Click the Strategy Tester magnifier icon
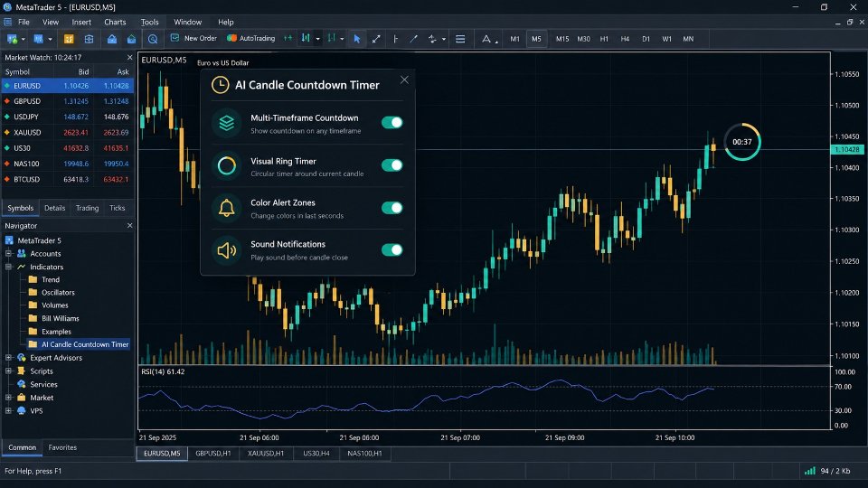The width and height of the screenshot is (868, 488). [x=153, y=39]
